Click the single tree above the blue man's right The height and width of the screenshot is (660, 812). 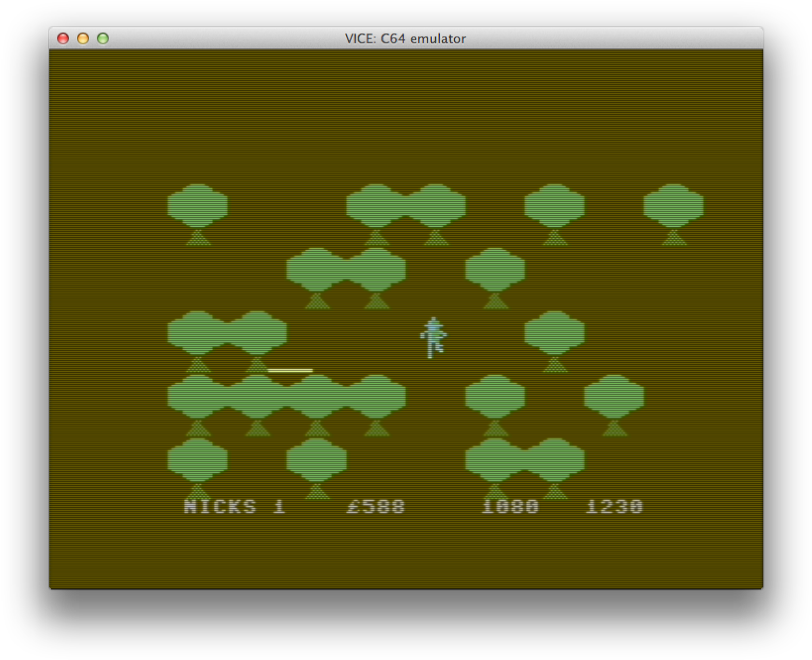(495, 270)
